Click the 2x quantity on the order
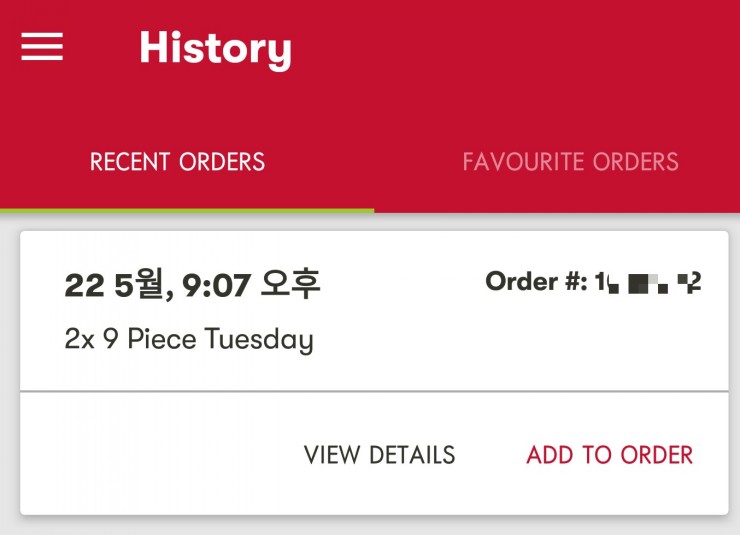This screenshot has width=740, height=535. [x=78, y=339]
